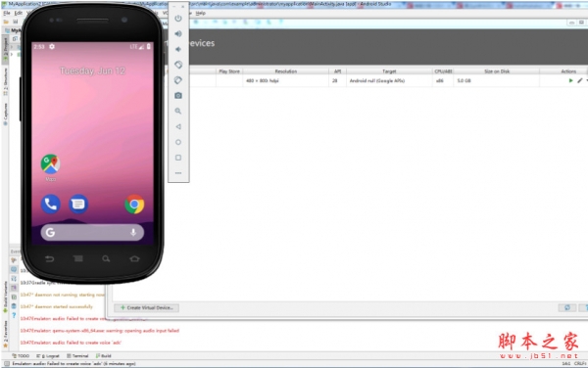
Task: Refresh the virtual devices list
Action: coord(567,307)
